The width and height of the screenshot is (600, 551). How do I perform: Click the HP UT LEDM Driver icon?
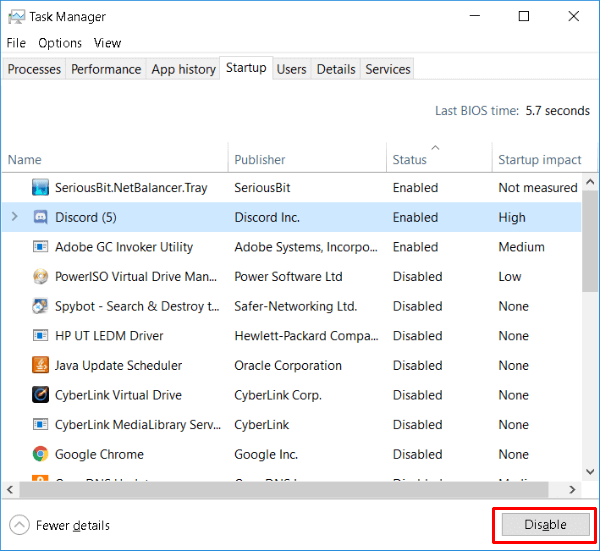[40, 336]
